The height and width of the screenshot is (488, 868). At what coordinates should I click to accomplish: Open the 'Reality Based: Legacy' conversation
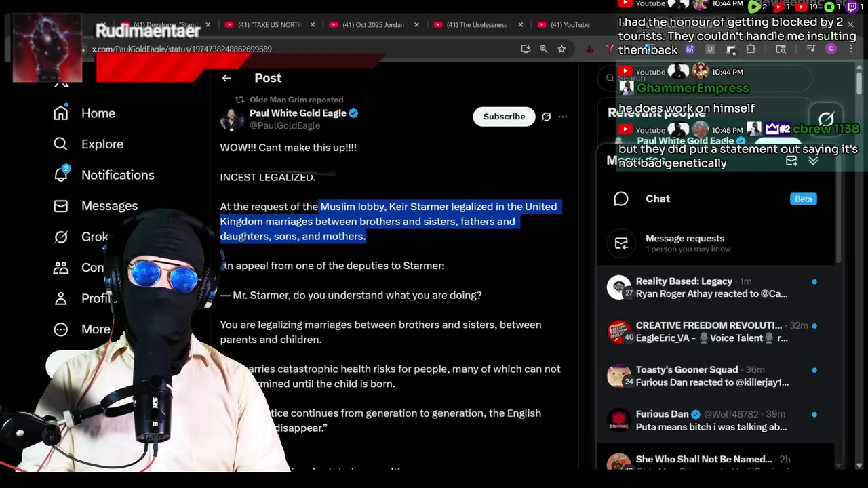click(x=715, y=287)
